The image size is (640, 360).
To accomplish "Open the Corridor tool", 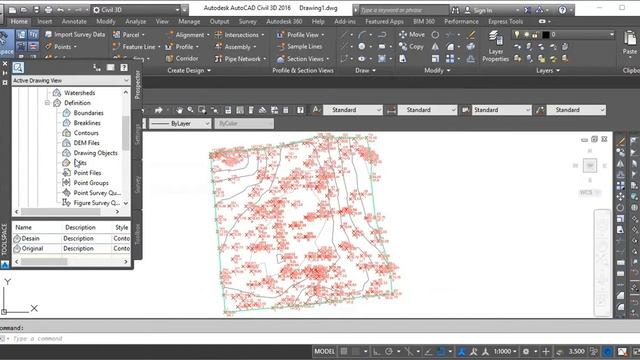I will click(x=182, y=59).
